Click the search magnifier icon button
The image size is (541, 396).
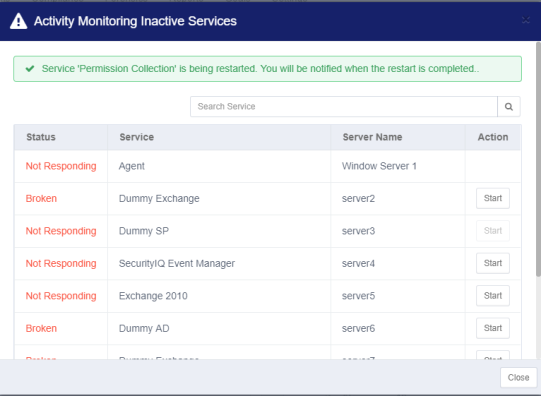509,107
